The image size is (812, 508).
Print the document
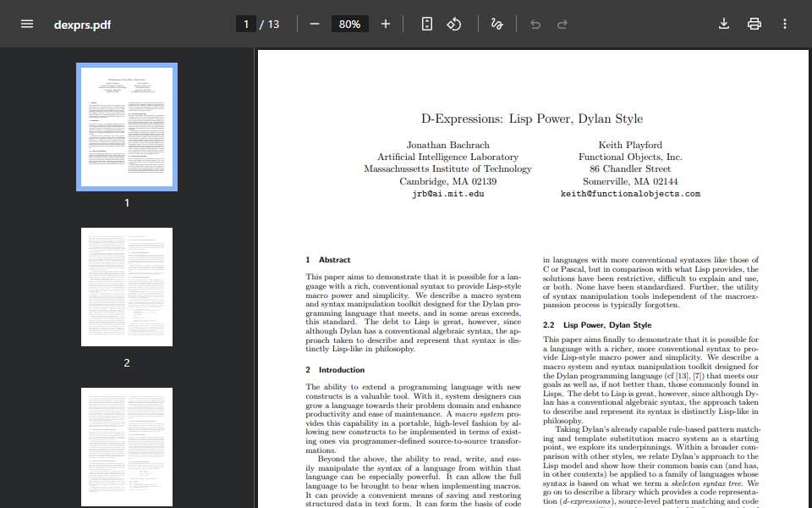point(754,24)
